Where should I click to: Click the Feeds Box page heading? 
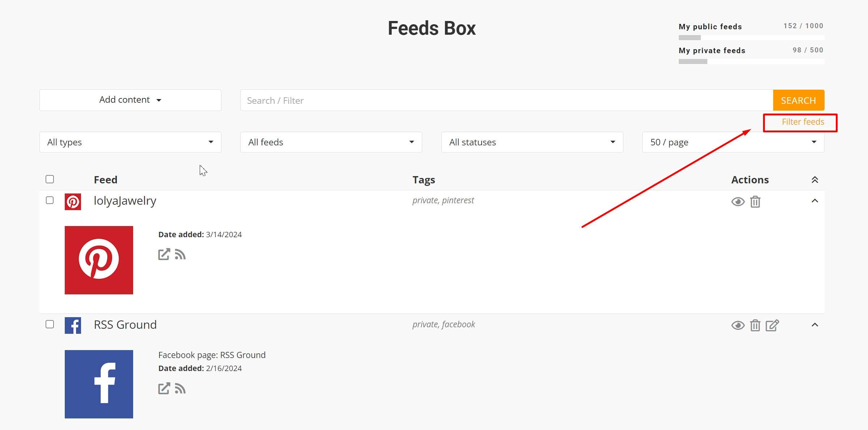click(432, 28)
